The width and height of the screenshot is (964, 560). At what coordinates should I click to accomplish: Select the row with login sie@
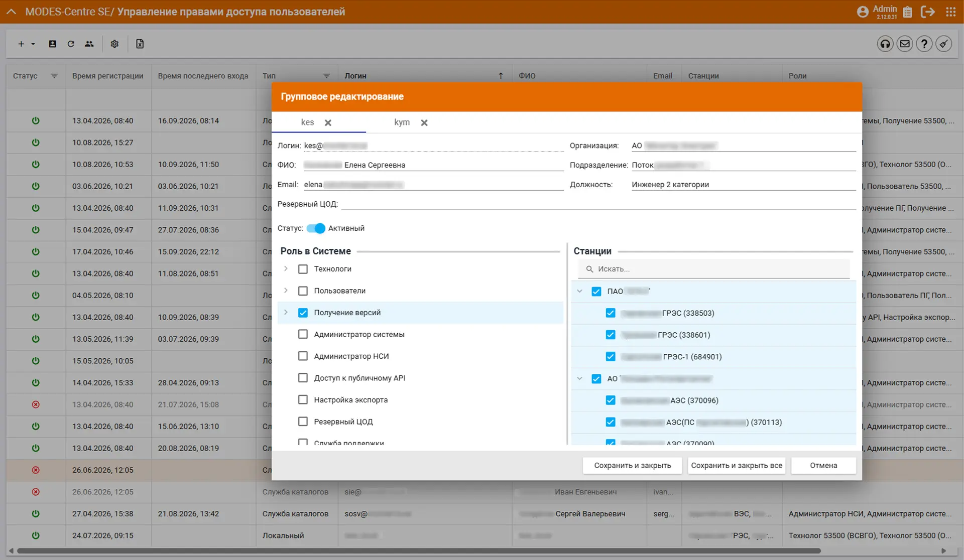482,492
